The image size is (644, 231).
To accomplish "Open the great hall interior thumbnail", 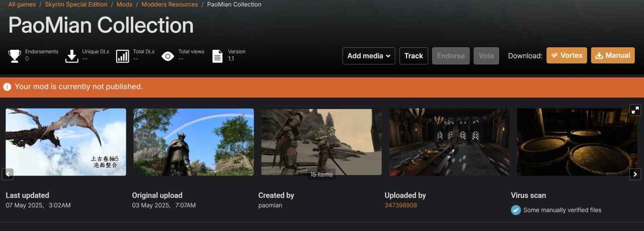I will tap(449, 142).
